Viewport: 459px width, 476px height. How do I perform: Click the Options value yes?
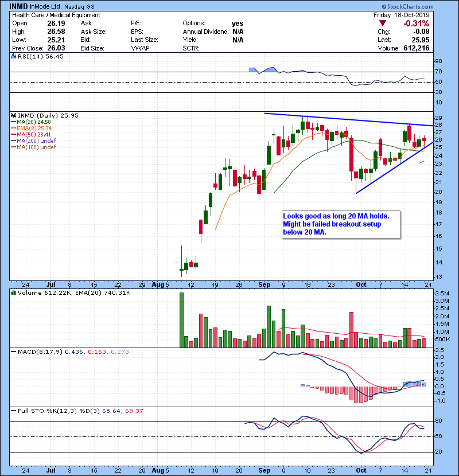(238, 24)
